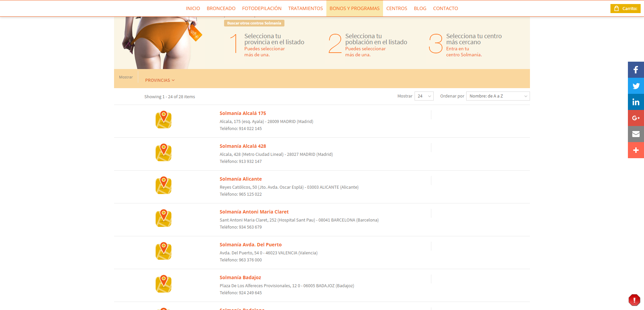
Task: Open CENTROS menu item
Action: pos(397,8)
